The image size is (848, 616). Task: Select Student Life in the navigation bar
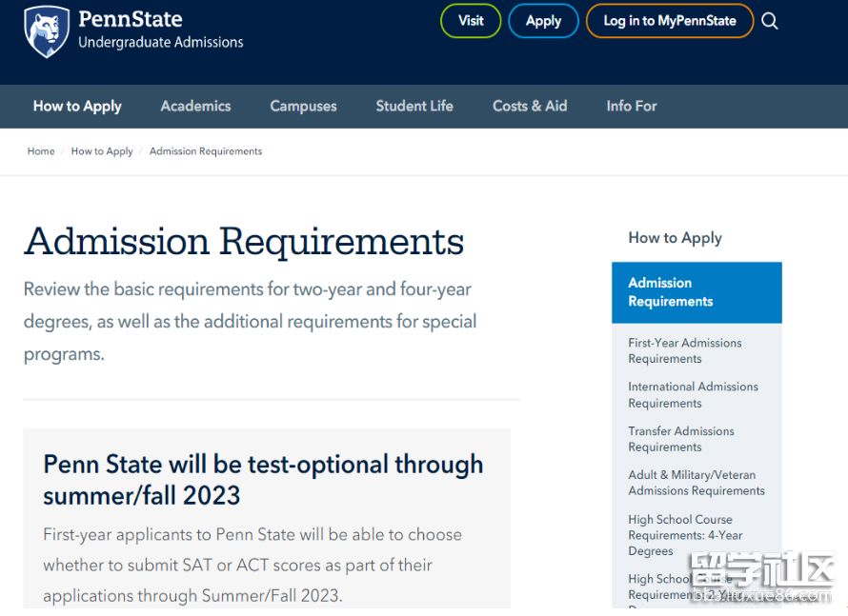414,106
